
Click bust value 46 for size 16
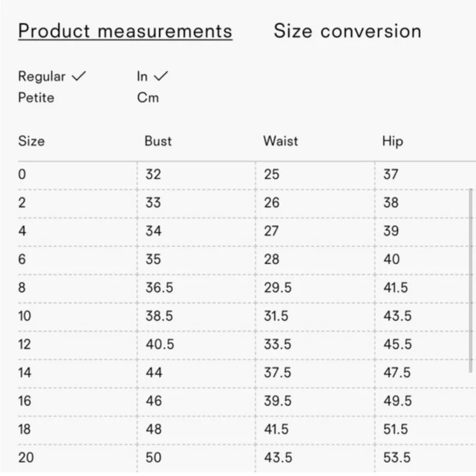[154, 401]
